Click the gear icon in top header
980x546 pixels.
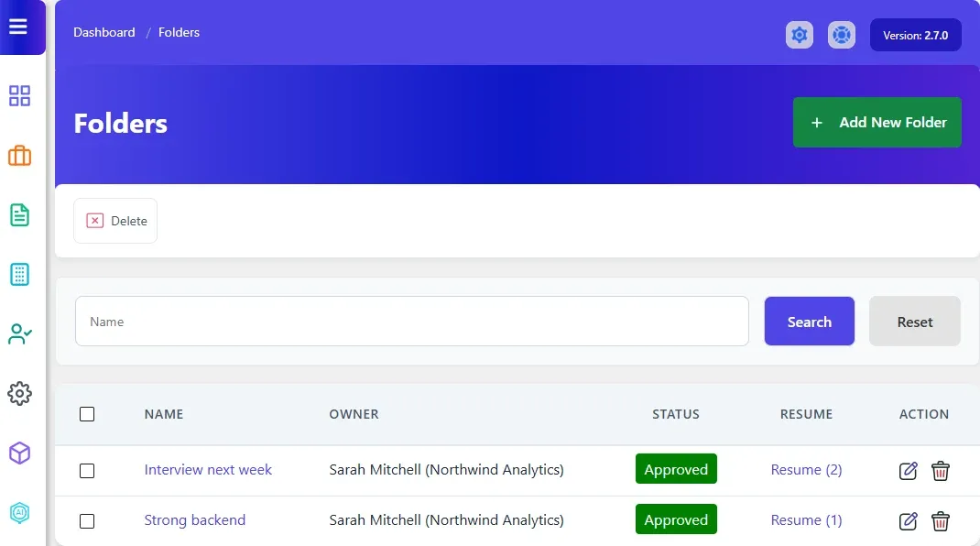coord(800,35)
